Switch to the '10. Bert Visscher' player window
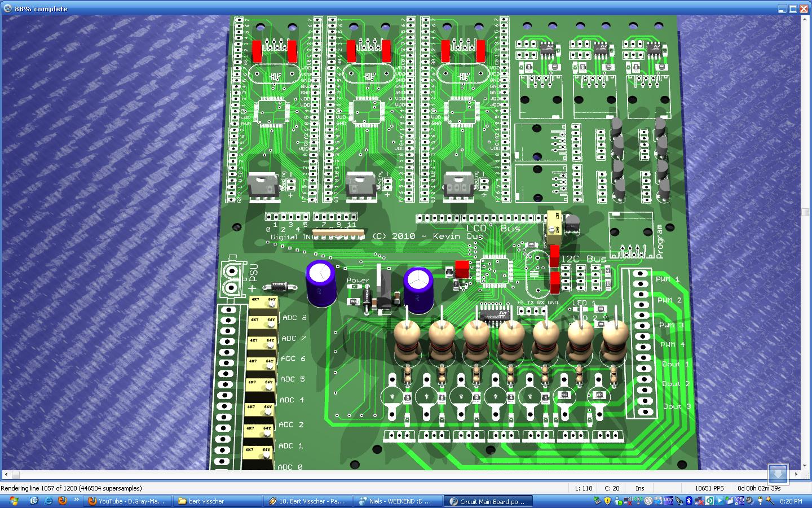This screenshot has width=812, height=508. click(x=307, y=501)
